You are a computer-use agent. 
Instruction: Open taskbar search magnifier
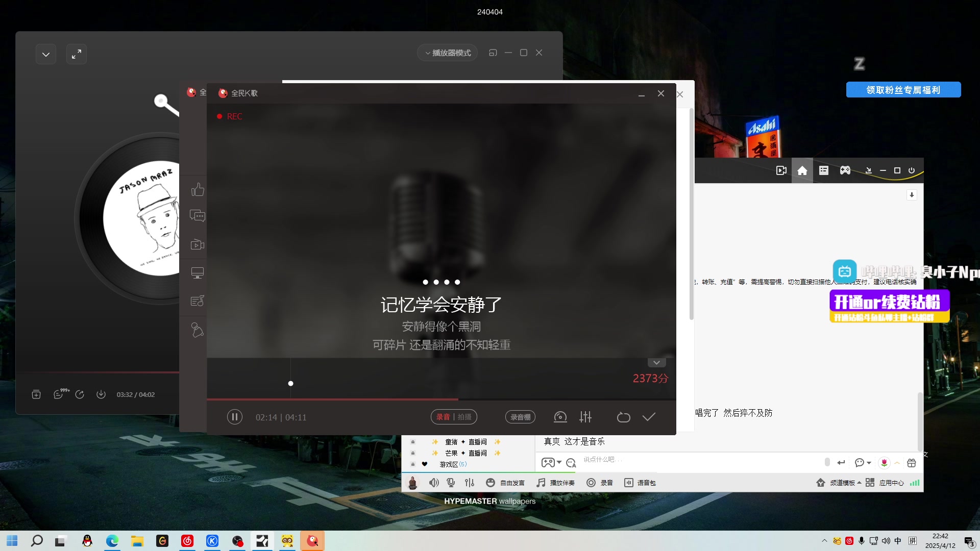pos(37,541)
